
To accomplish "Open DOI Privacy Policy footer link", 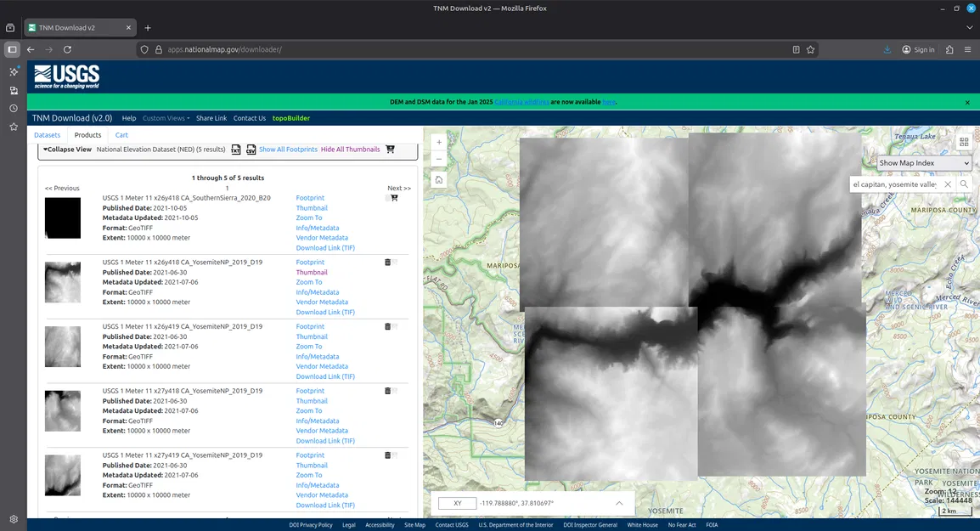I will 311,525.
